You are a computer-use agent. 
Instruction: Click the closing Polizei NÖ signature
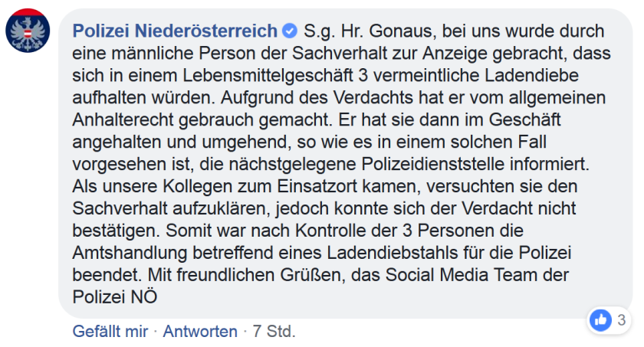115,296
